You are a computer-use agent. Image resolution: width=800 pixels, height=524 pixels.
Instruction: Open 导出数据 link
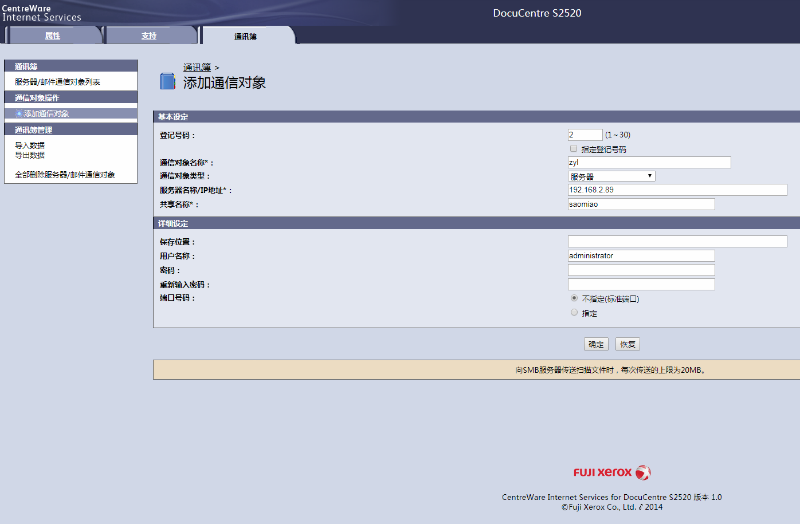click(30, 156)
